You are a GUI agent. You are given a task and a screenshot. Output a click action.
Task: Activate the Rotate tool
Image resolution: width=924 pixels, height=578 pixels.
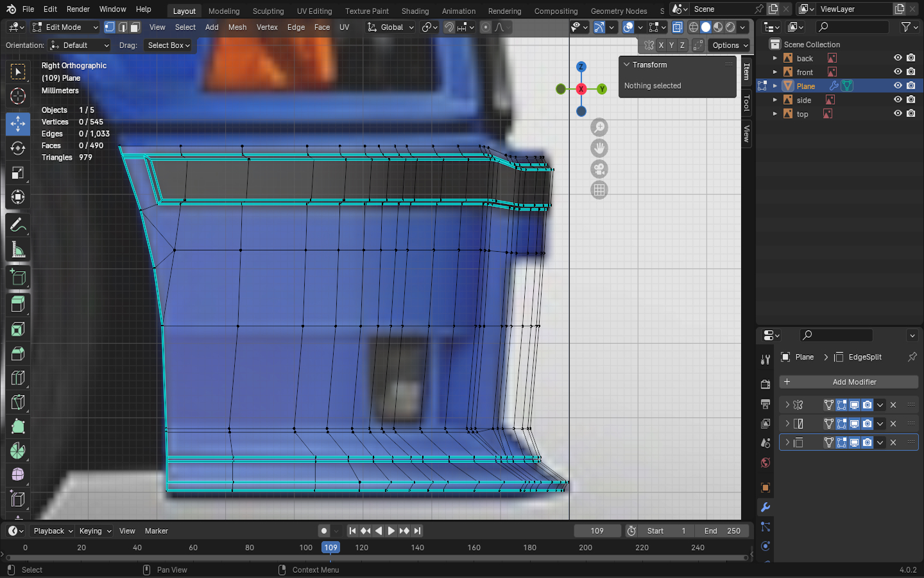pos(18,148)
